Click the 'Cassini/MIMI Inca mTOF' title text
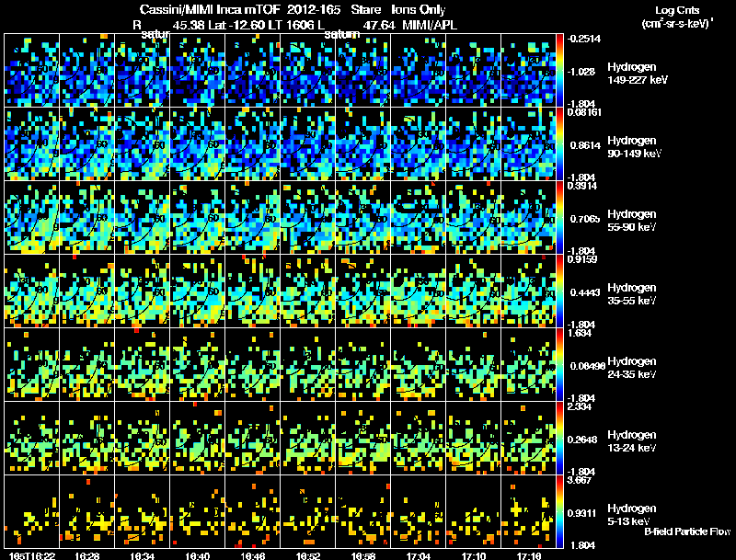 click(210, 9)
